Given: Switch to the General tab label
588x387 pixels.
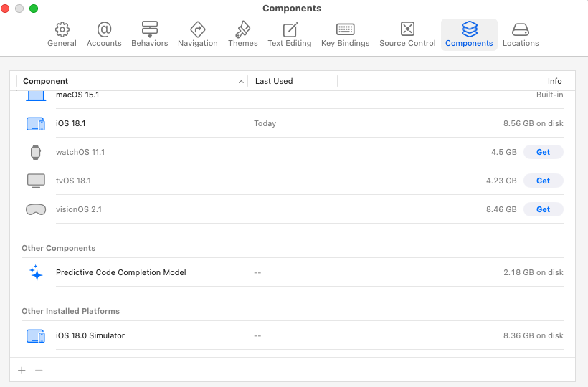Looking at the screenshot, I should [x=62, y=43].
